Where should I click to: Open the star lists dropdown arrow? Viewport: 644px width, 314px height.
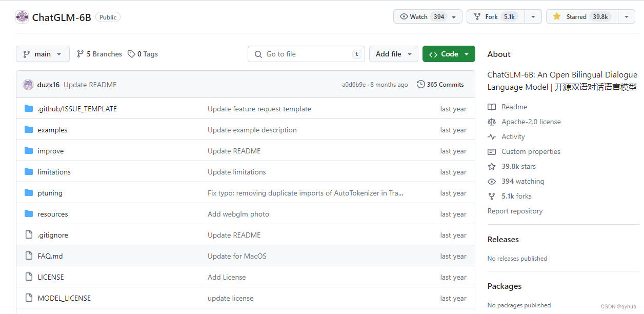(627, 16)
